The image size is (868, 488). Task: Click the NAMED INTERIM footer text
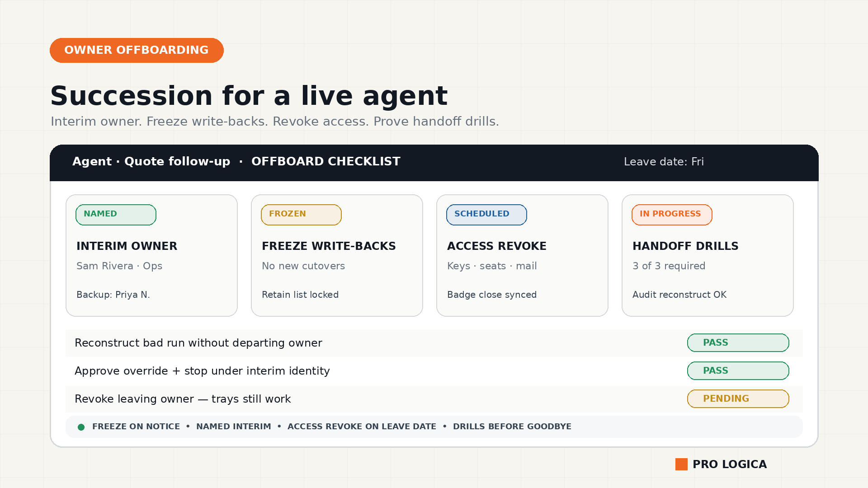click(x=234, y=427)
